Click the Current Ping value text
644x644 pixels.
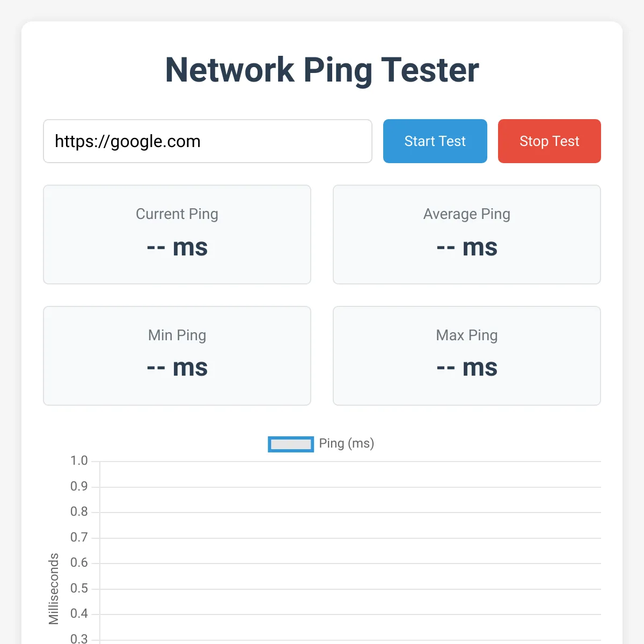[x=177, y=247]
